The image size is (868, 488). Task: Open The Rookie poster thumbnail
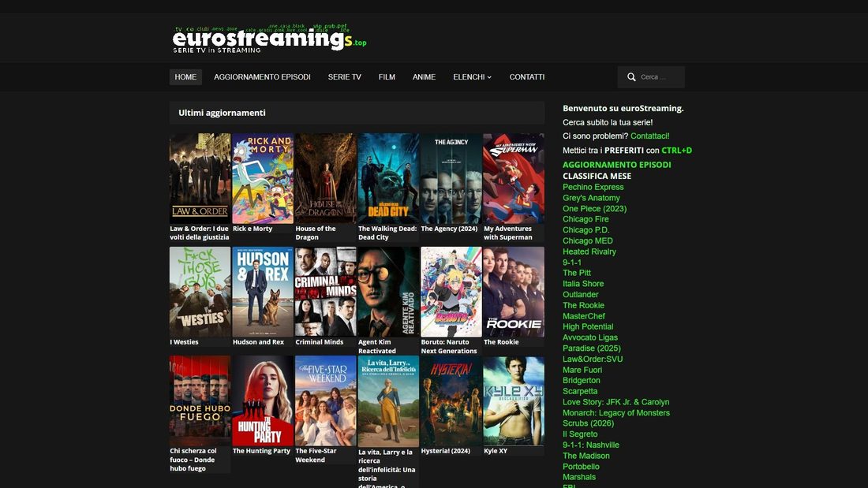pos(514,292)
